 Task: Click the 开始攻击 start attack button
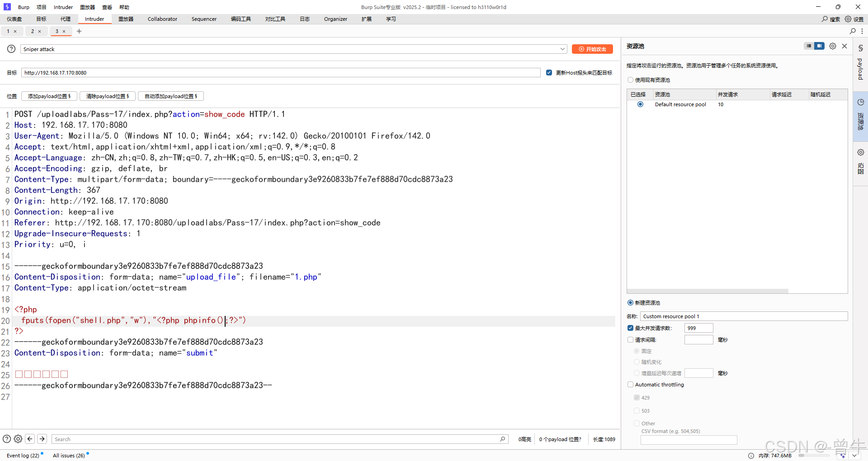click(x=592, y=49)
